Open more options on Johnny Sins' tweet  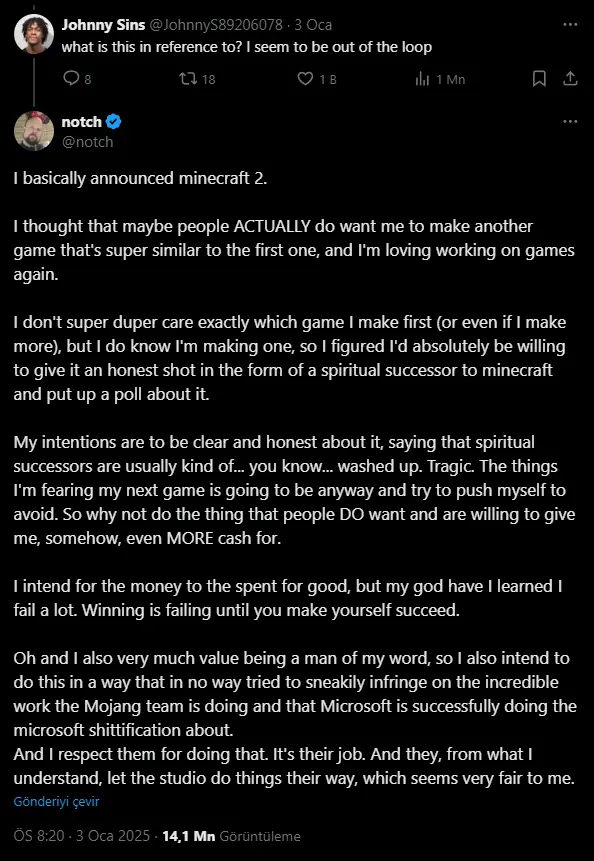[570, 25]
